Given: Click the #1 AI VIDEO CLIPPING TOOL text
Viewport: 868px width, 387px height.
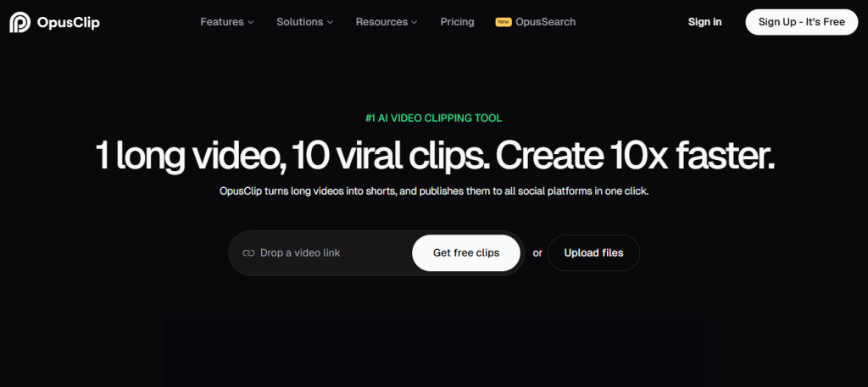Looking at the screenshot, I should coord(434,119).
